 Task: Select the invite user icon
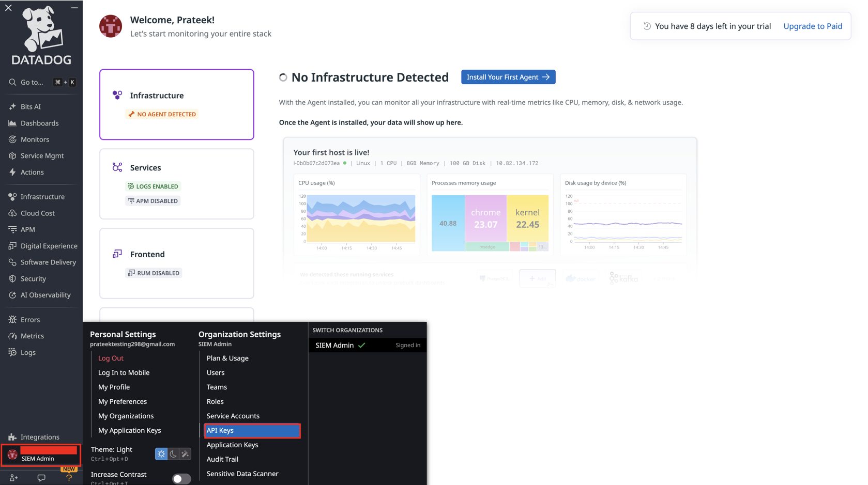13,478
